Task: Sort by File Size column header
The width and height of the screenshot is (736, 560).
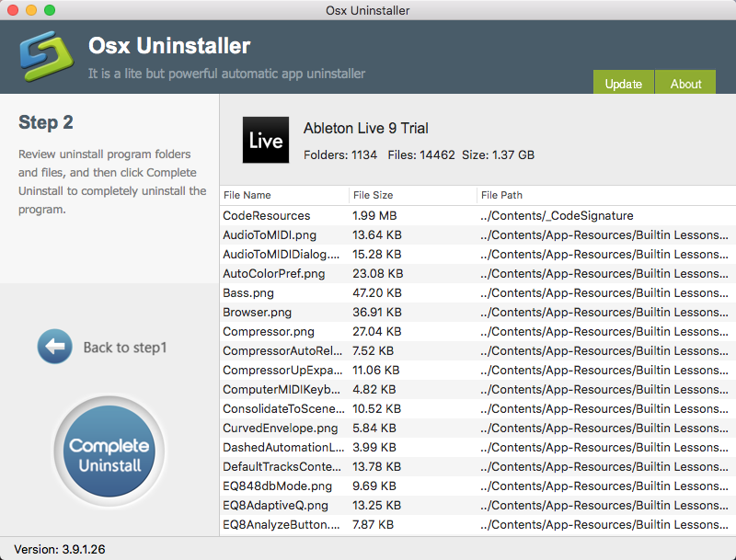Action: [x=373, y=195]
